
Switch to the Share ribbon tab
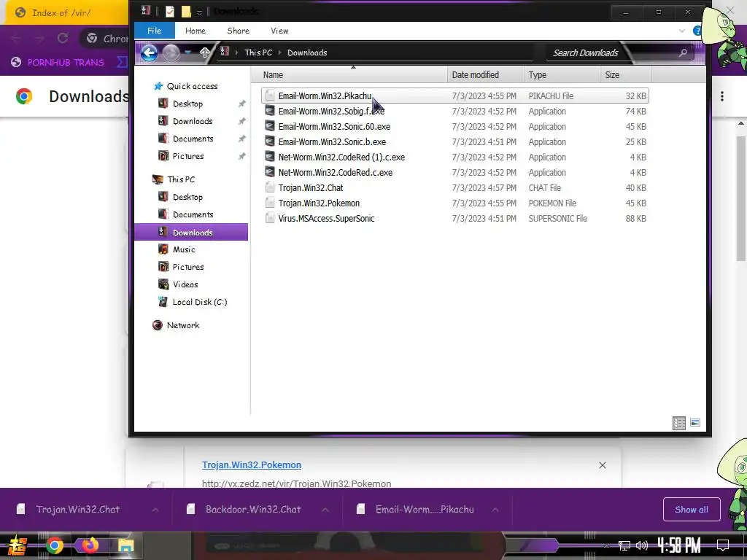(x=239, y=31)
